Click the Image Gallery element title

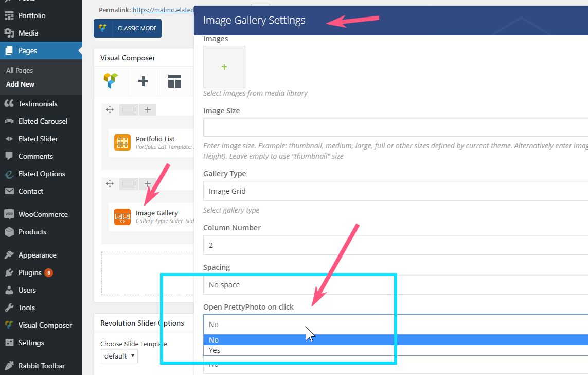coord(157,213)
